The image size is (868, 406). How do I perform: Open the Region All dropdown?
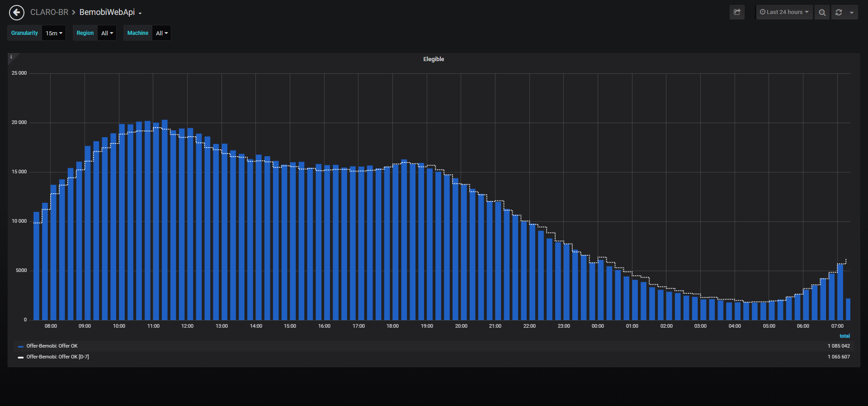coord(107,33)
